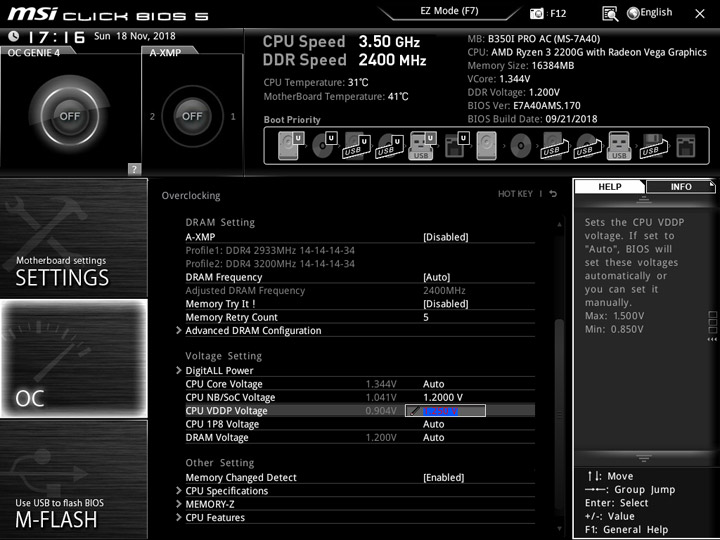Select legacy USB CD/DVD boot icon
Viewport: 720px width, 540px height.
click(588, 146)
